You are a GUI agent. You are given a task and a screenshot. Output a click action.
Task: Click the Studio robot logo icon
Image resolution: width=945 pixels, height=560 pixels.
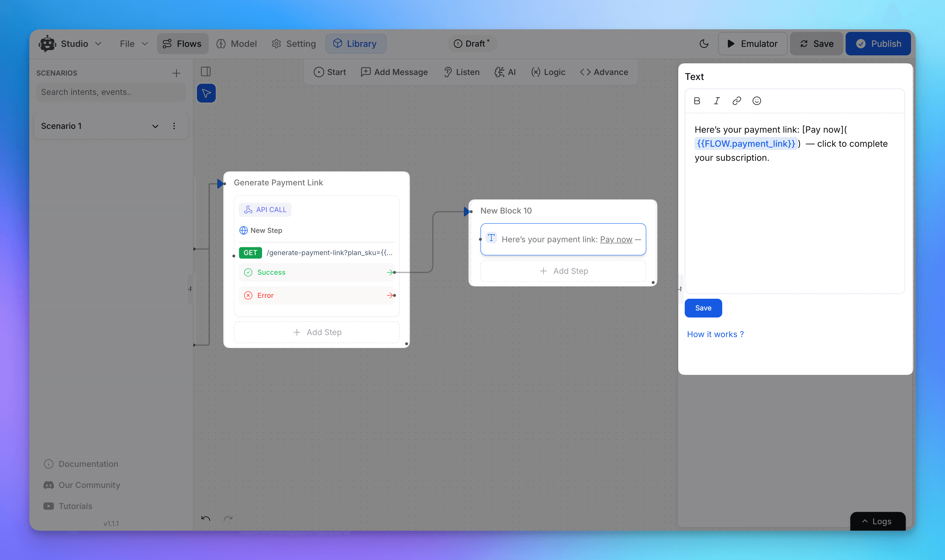click(47, 44)
